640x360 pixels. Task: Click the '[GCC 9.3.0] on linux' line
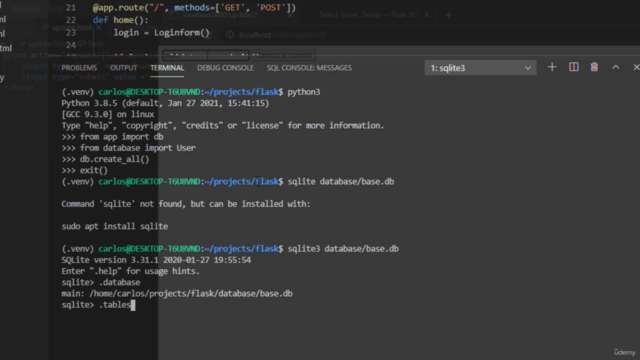point(108,114)
